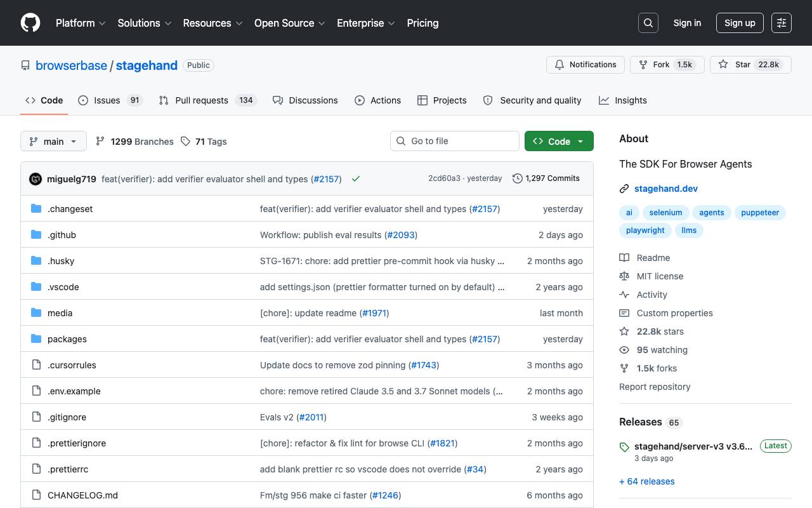Image resolution: width=812 pixels, height=508 pixels.
Task: Open appearance settings icon in header
Action: point(782,23)
